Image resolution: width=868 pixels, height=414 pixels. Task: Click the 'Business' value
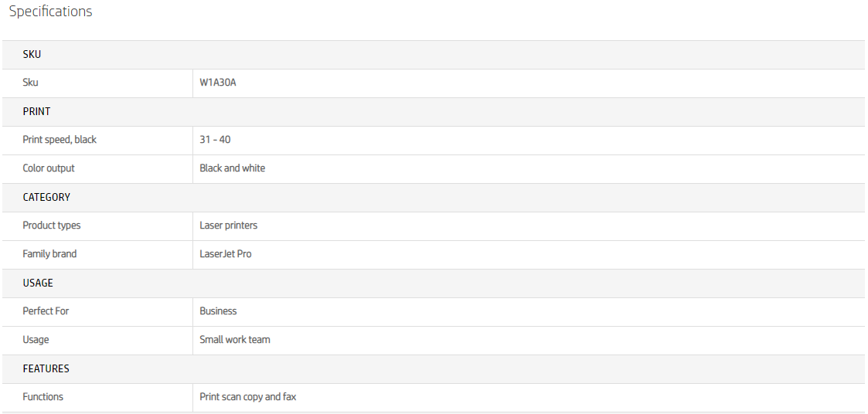[218, 311]
